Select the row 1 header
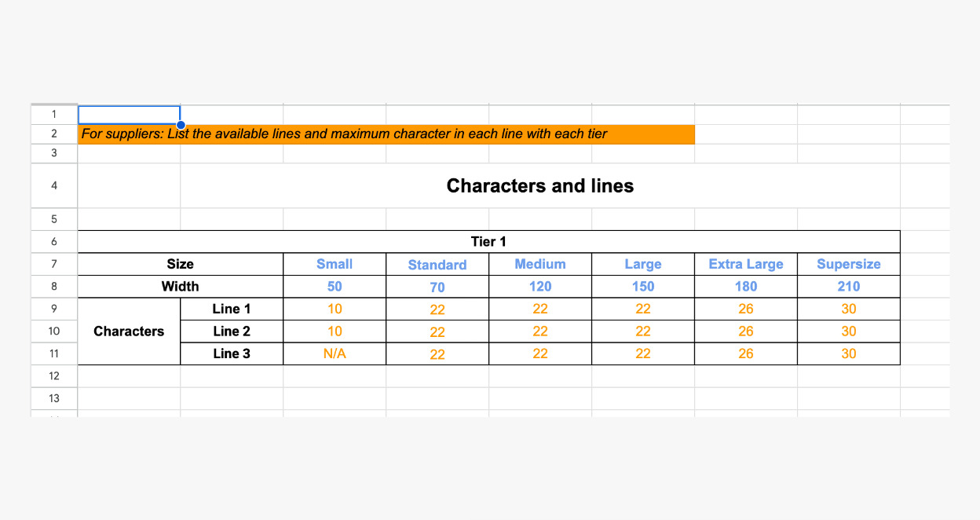 [53, 115]
